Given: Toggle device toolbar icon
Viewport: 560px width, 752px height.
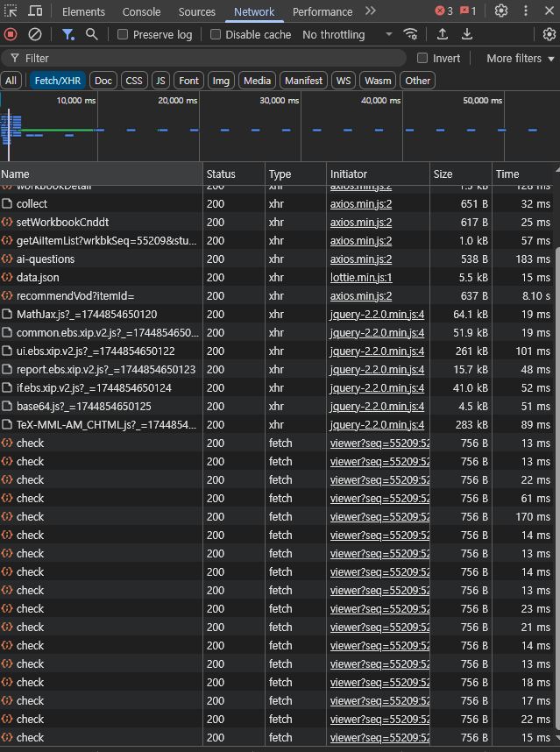Looking at the screenshot, I should click(x=35, y=11).
